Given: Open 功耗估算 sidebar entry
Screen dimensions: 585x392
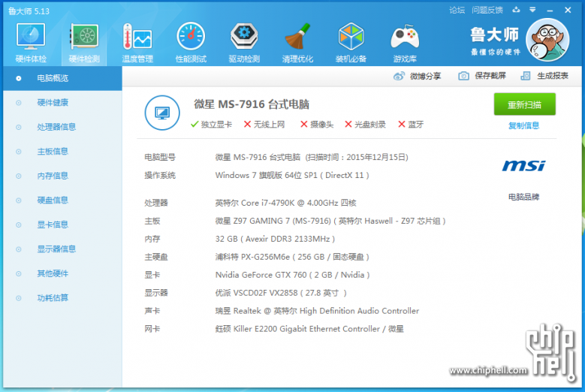Looking at the screenshot, I should 62,298.
